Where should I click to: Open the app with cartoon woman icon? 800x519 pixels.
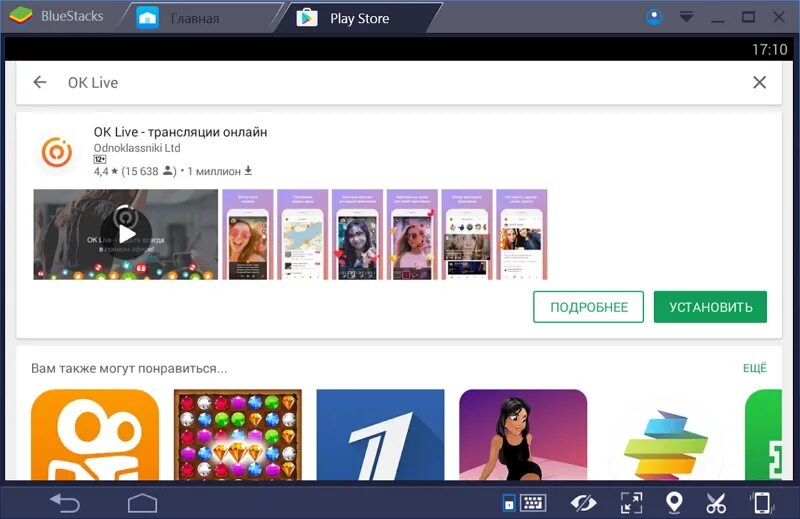[x=523, y=434]
